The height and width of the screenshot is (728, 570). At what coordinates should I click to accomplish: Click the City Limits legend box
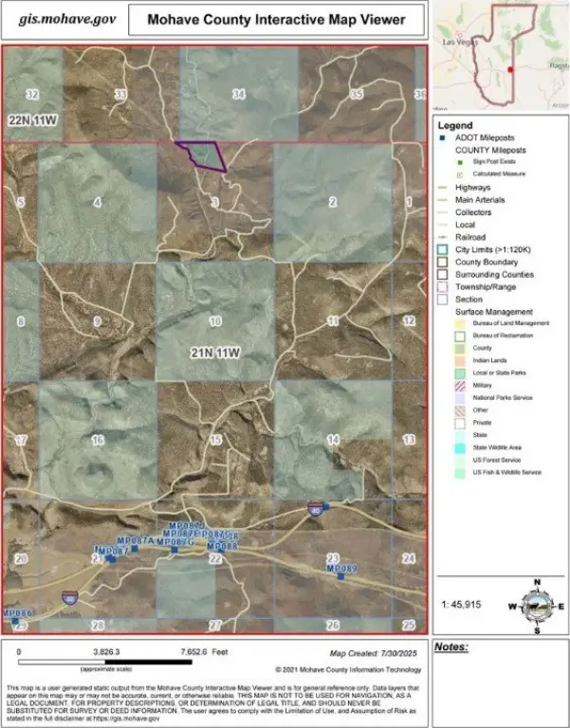coord(442,249)
